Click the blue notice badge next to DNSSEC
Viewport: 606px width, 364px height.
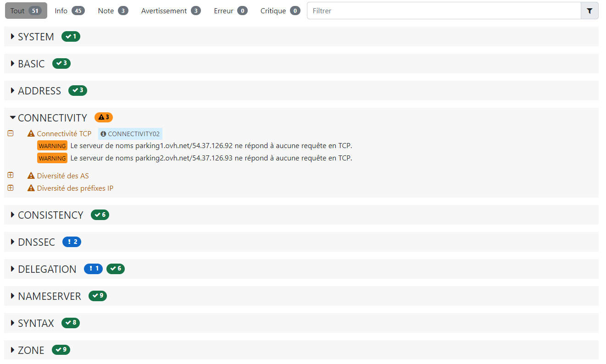72,242
